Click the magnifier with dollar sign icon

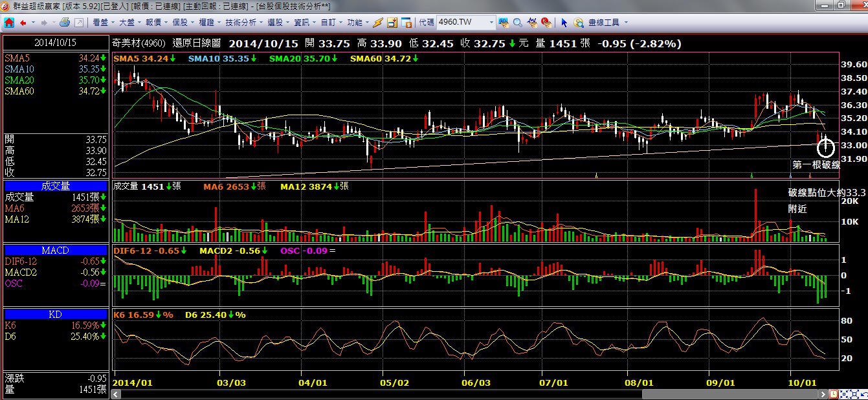(x=579, y=23)
